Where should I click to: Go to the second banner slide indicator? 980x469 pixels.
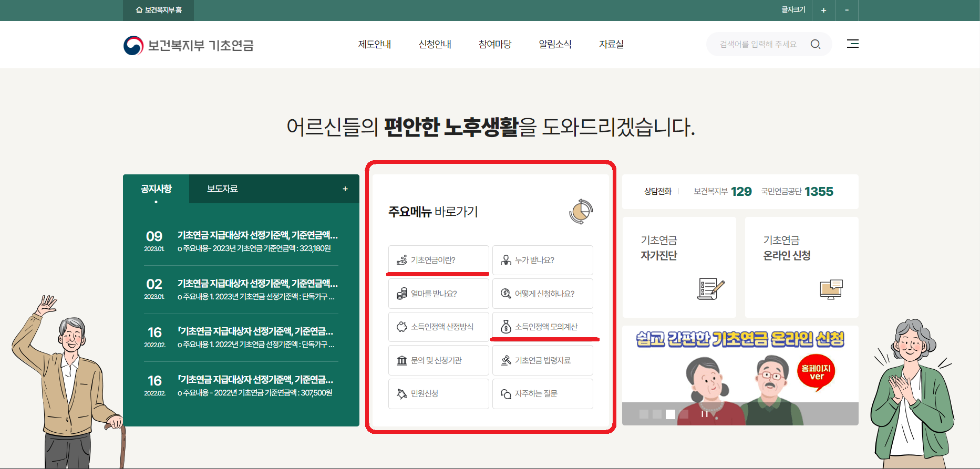point(657,414)
